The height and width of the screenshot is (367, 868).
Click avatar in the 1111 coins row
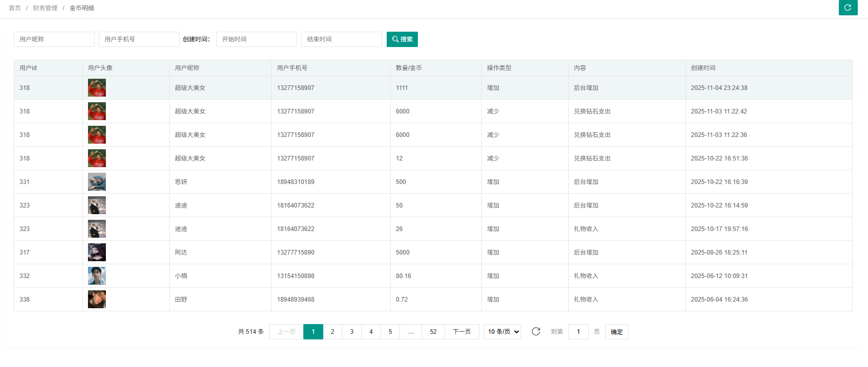[x=97, y=88]
